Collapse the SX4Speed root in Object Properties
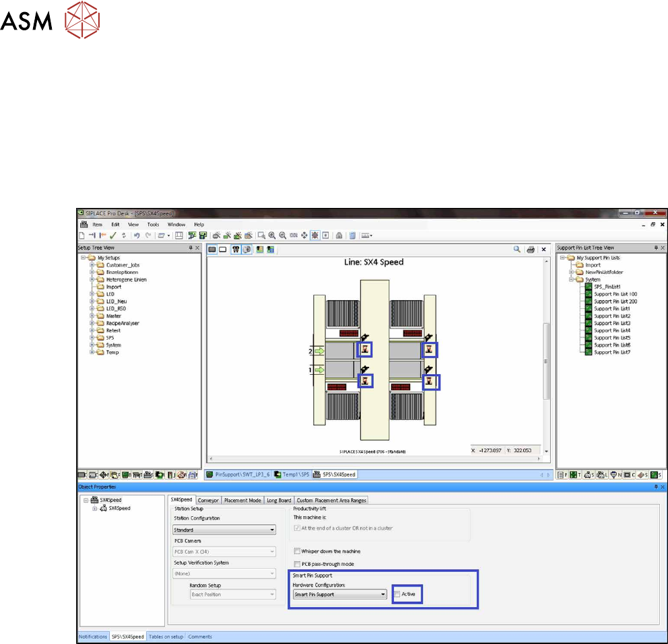668x644 pixels. (x=86, y=500)
